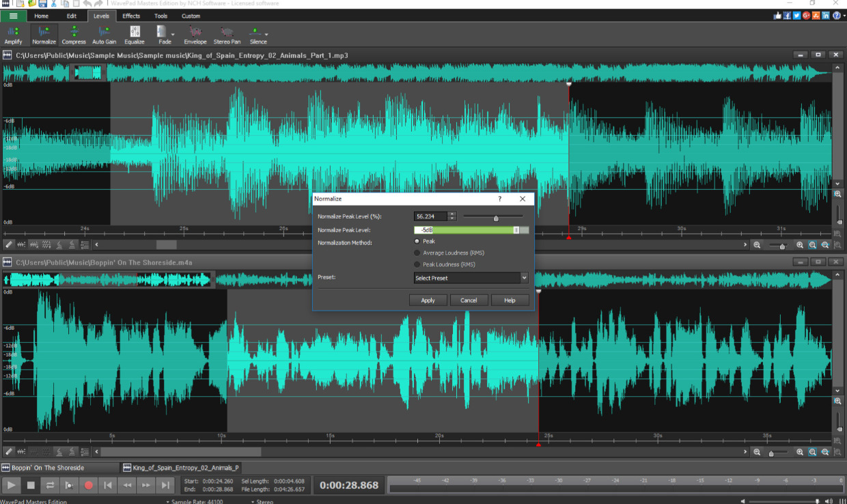Image resolution: width=847 pixels, height=504 pixels.
Task: Select the Normalize toolbar icon
Action: pos(44,35)
